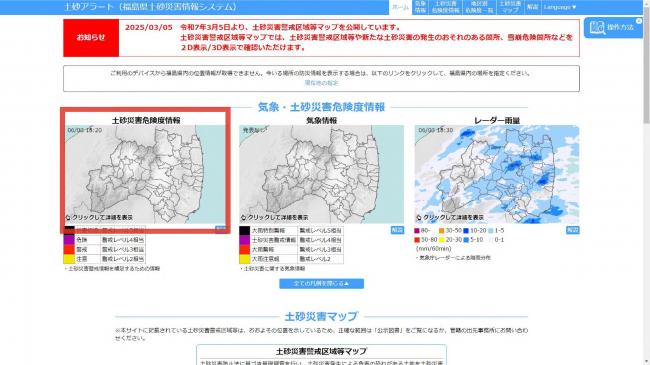Click the 5-10 blue rainfall swatch
The width and height of the screenshot is (650, 365).
click(466, 240)
